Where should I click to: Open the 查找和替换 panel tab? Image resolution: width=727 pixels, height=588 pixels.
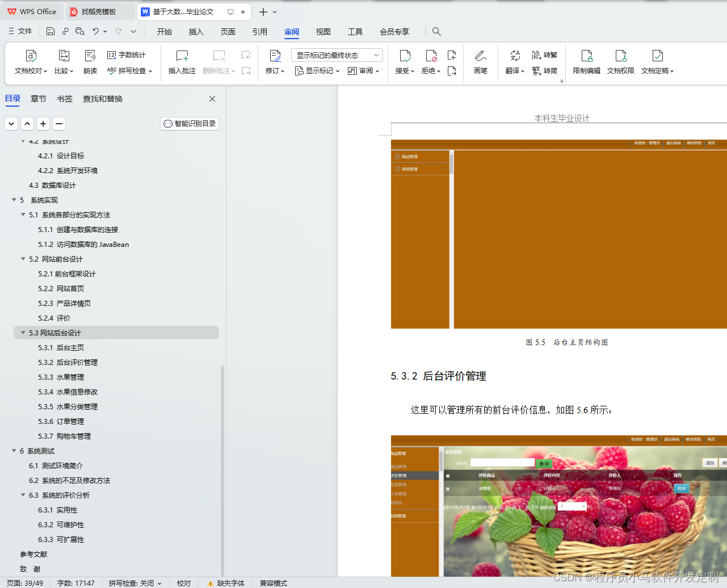coord(103,99)
